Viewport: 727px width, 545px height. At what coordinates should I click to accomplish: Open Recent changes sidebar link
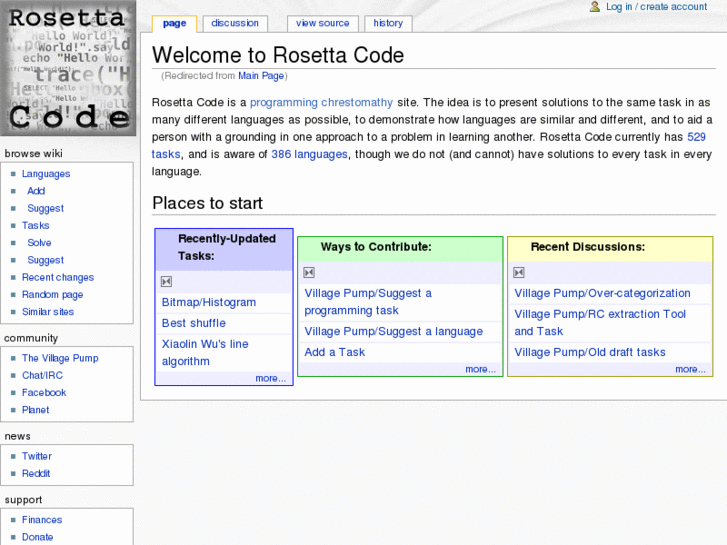tap(58, 277)
